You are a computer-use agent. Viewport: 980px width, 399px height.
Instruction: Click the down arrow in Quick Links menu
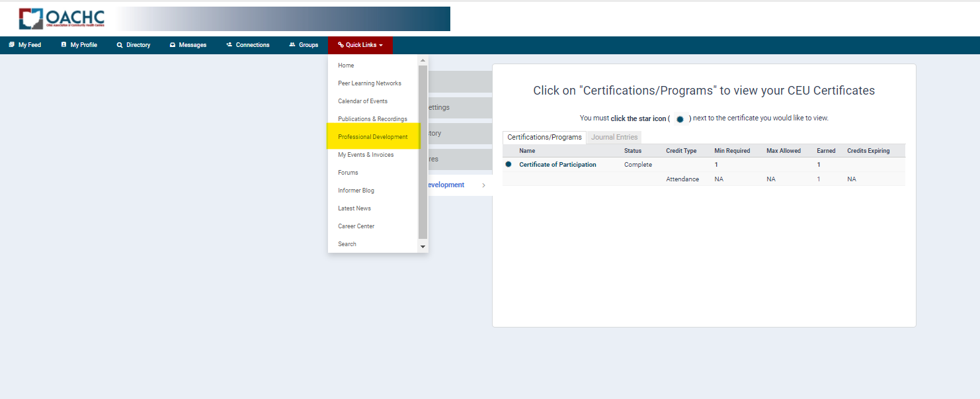(423, 245)
